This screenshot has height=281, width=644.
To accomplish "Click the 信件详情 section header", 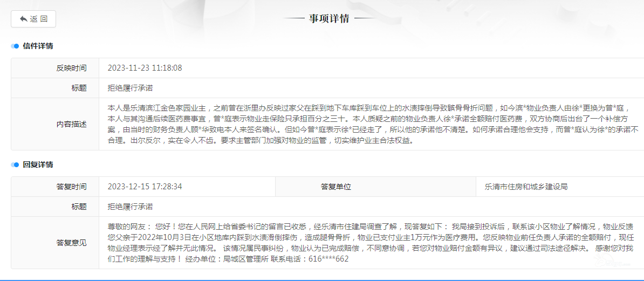I will [x=38, y=46].
